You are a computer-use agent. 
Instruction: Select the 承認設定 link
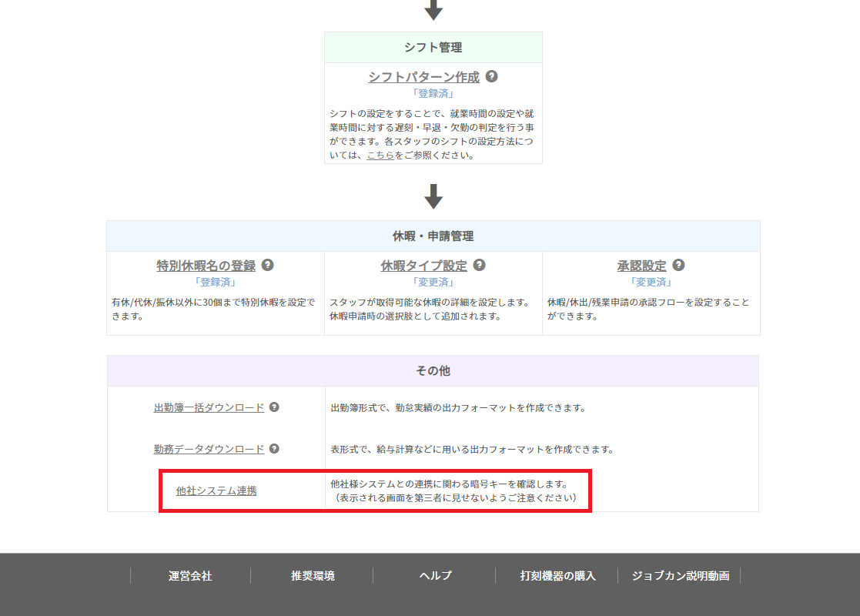[x=641, y=266]
